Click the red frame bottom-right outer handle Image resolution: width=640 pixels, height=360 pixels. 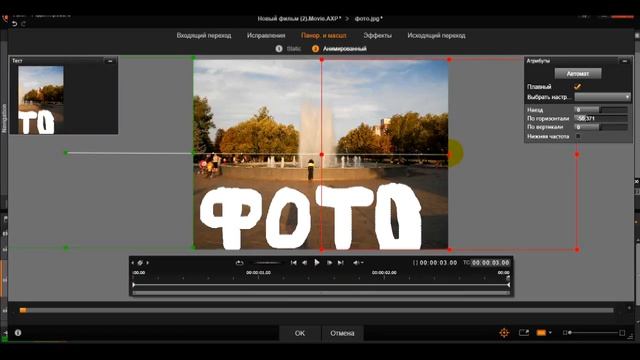pyautogui.click(x=577, y=249)
